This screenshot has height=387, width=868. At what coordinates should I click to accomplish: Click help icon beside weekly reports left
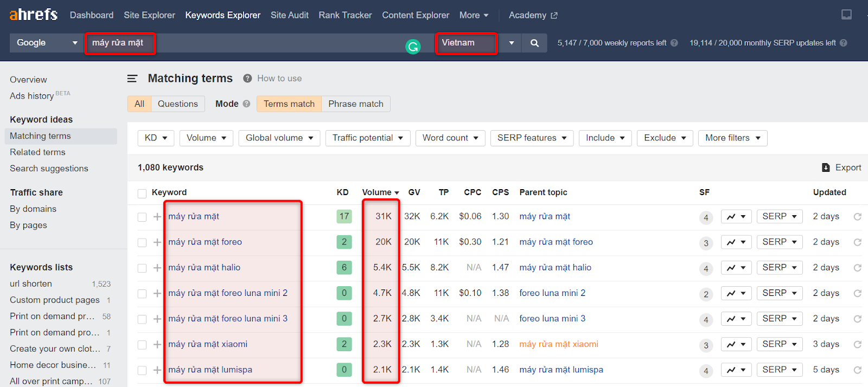[x=674, y=43]
